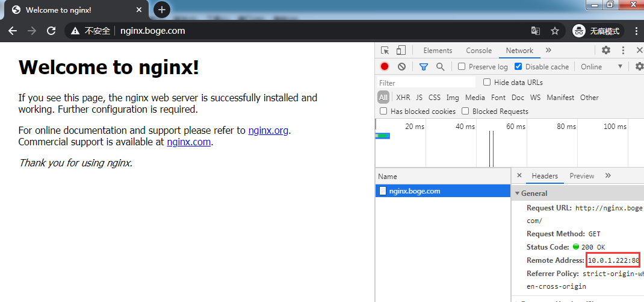This screenshot has height=302, width=644.
Task: Filter requests by Other
Action: click(x=589, y=98)
